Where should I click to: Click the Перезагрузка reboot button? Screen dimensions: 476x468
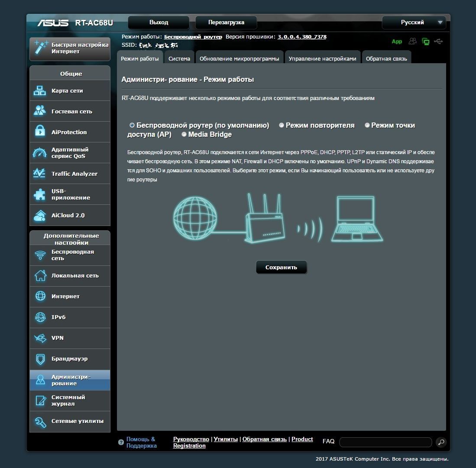coord(226,23)
